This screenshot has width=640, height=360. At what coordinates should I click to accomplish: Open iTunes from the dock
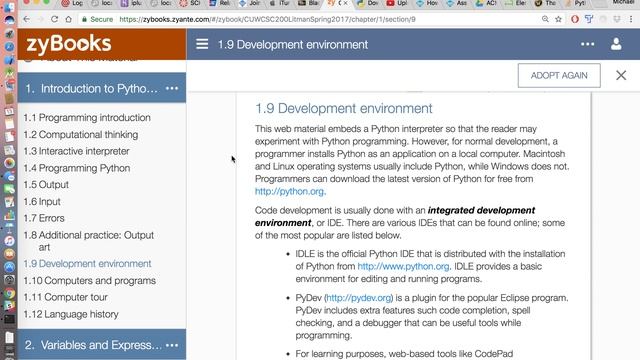point(9,241)
